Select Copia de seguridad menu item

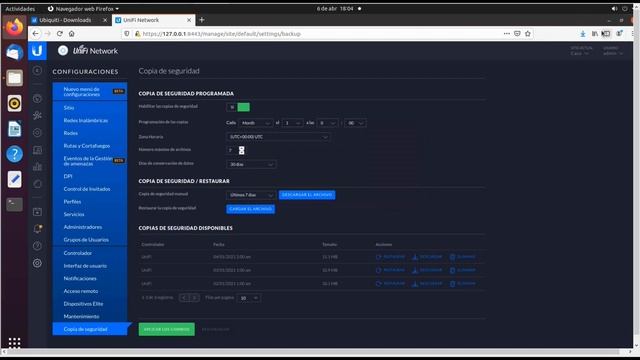[x=90, y=329]
